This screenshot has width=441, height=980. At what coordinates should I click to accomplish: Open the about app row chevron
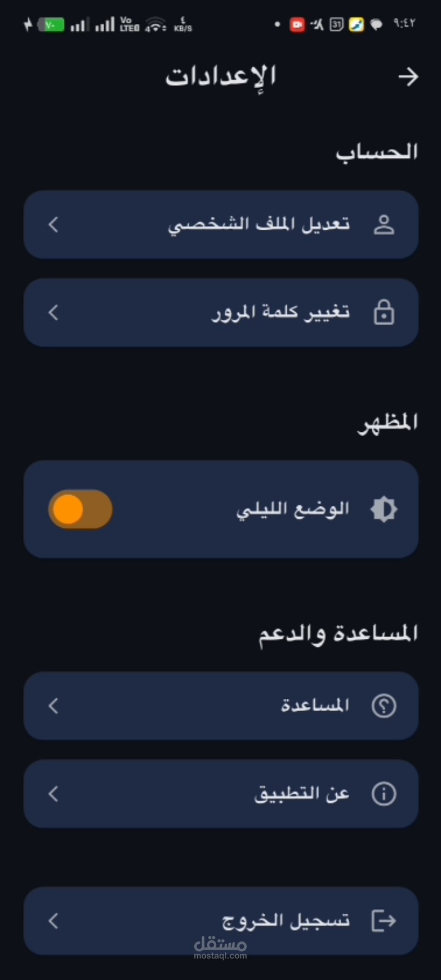pyautogui.click(x=53, y=794)
